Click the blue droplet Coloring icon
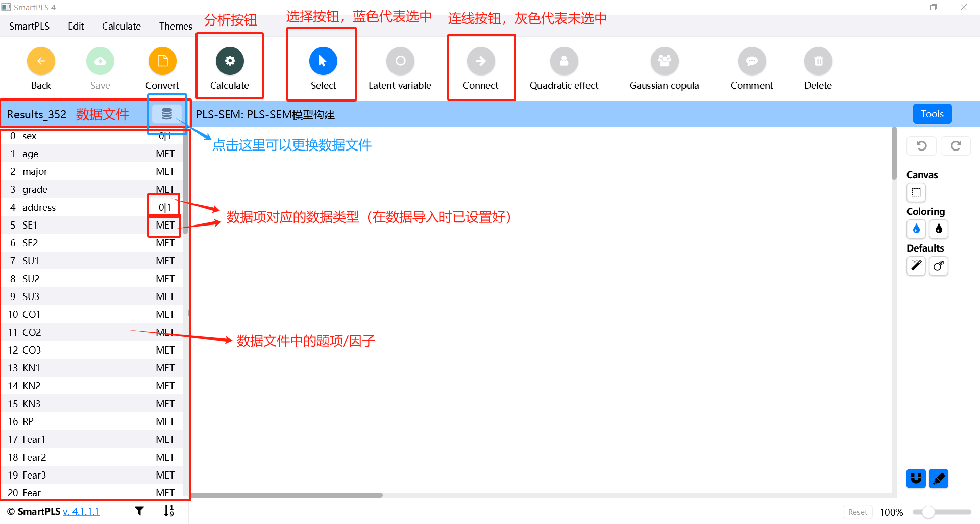980x524 pixels. point(916,229)
